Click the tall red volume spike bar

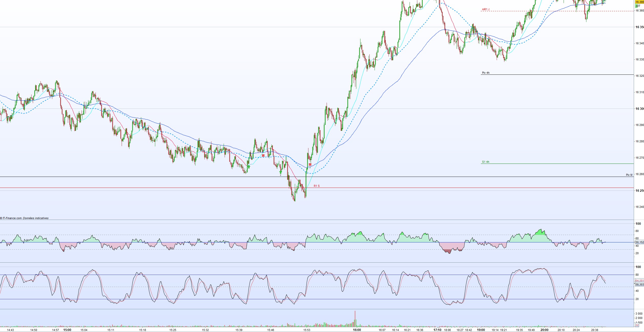[355, 318]
